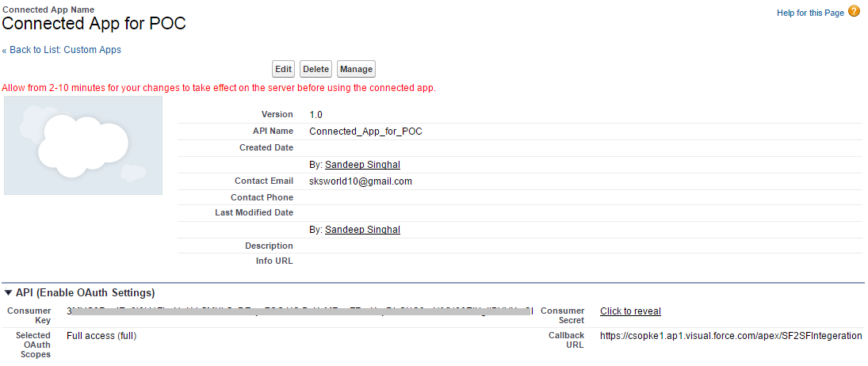This screenshot has width=868, height=366.
Task: Click to reveal the Consumer Secret
Action: point(630,311)
